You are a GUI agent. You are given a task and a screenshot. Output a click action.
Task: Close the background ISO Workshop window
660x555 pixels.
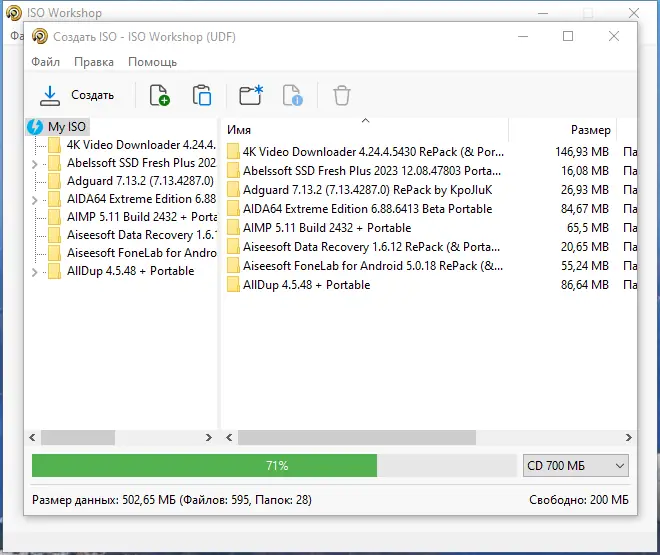pyautogui.click(x=633, y=13)
